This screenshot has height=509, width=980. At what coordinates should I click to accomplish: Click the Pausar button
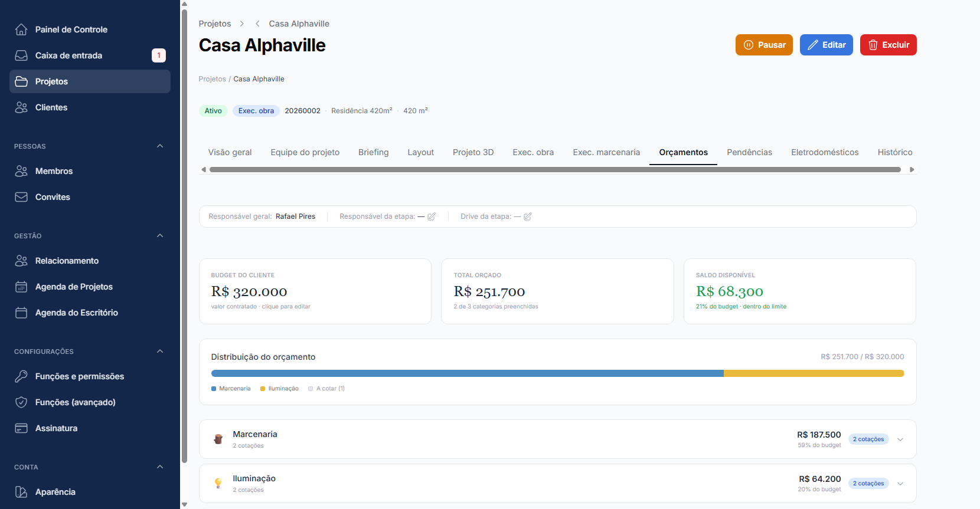(764, 45)
